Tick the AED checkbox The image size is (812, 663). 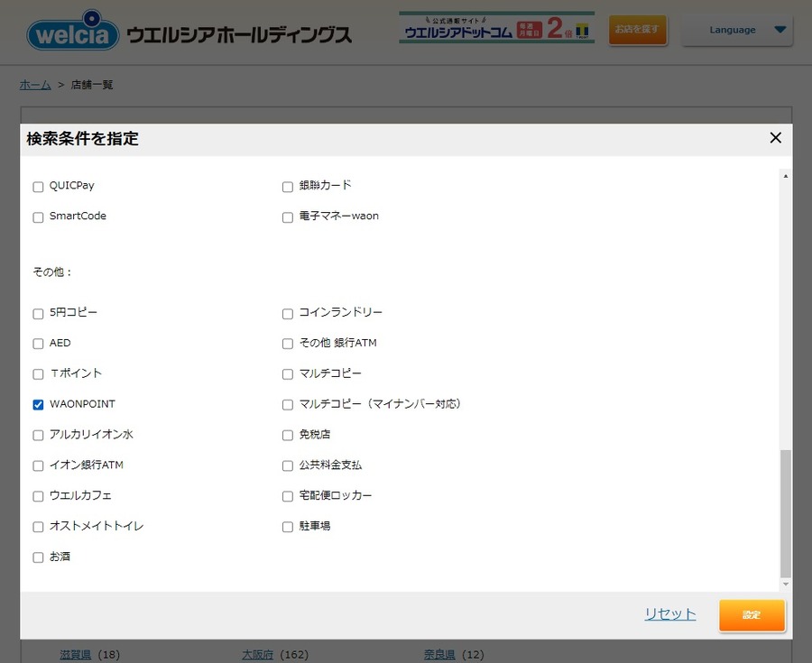tap(38, 345)
